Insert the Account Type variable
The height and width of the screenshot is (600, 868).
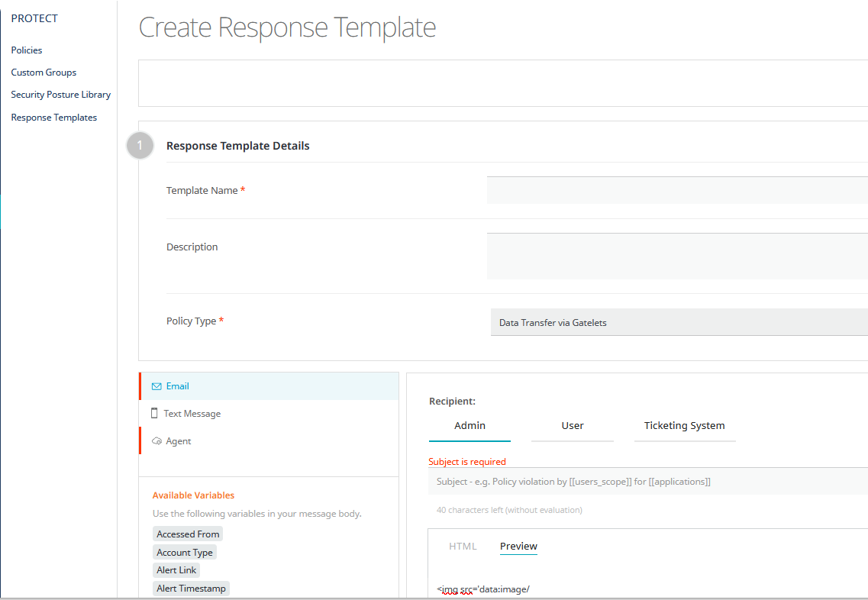(185, 553)
